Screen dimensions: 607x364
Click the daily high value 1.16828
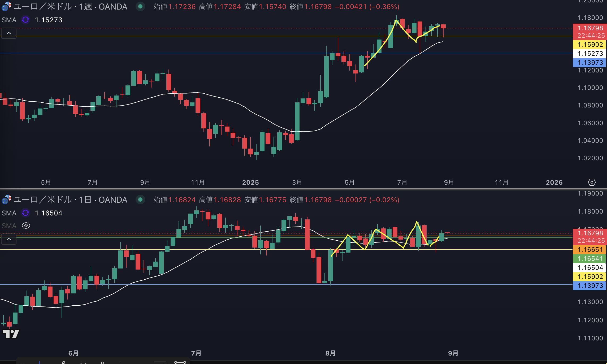click(x=227, y=200)
